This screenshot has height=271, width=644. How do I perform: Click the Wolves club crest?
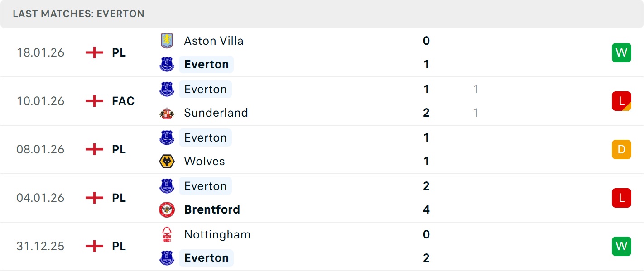click(167, 161)
